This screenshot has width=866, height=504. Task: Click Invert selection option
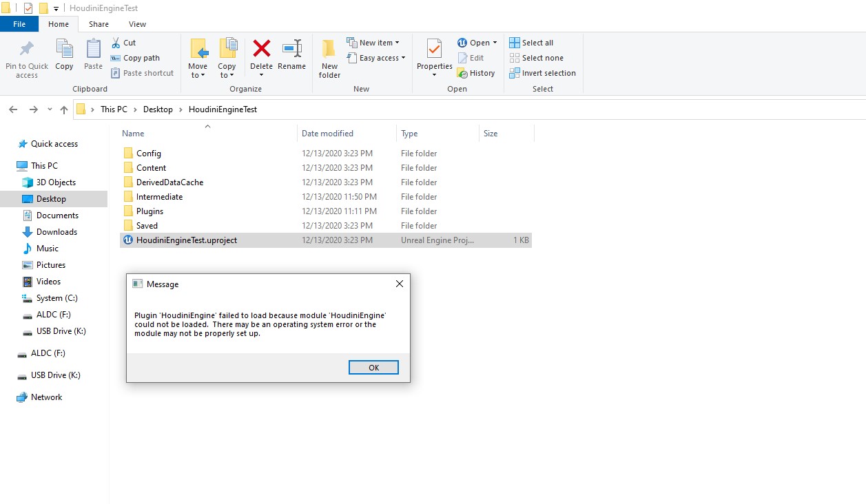point(542,73)
